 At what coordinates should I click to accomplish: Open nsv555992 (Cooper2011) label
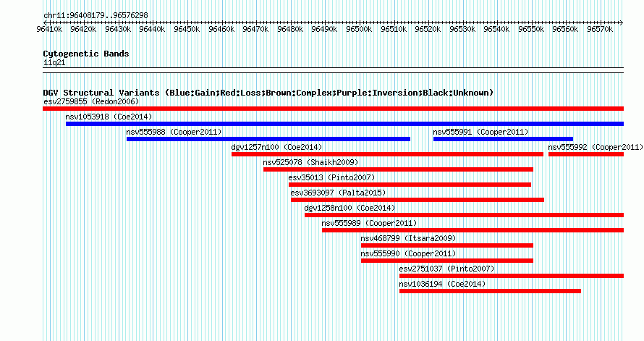596,147
